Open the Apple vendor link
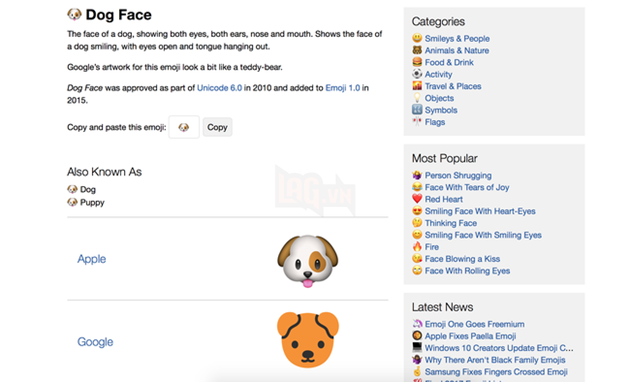The image size is (630, 382). (x=92, y=259)
